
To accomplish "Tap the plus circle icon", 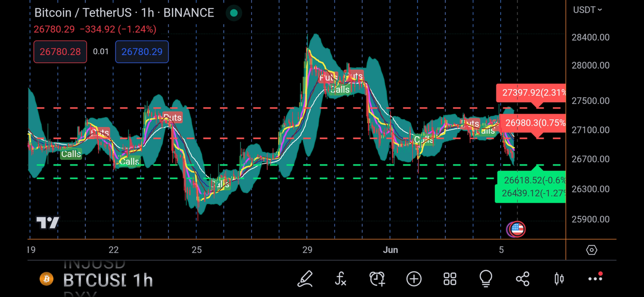I will tap(414, 278).
